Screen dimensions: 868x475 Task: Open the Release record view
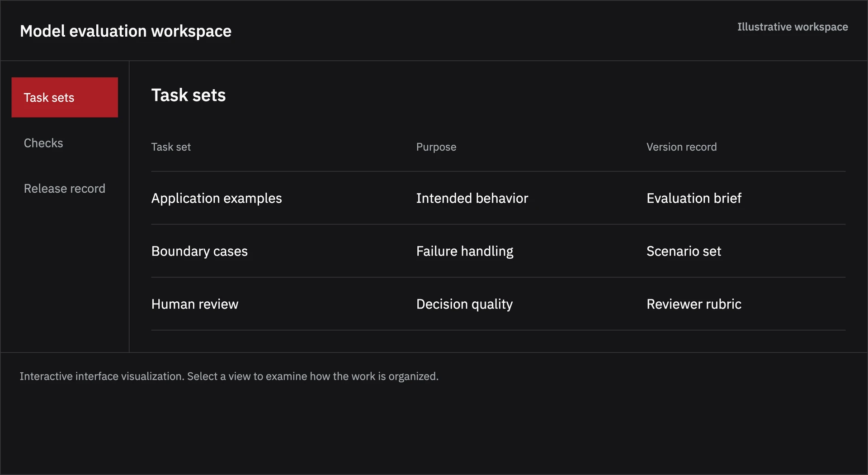click(65, 188)
